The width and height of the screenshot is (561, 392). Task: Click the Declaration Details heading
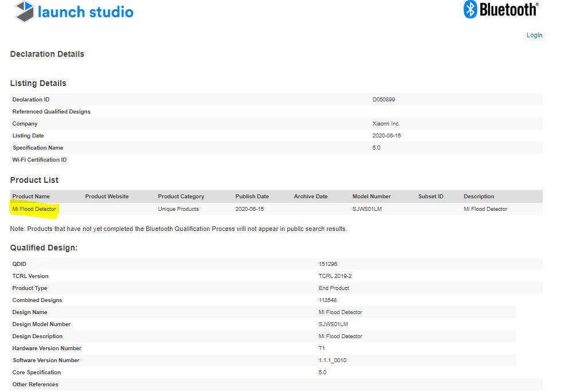tap(47, 54)
